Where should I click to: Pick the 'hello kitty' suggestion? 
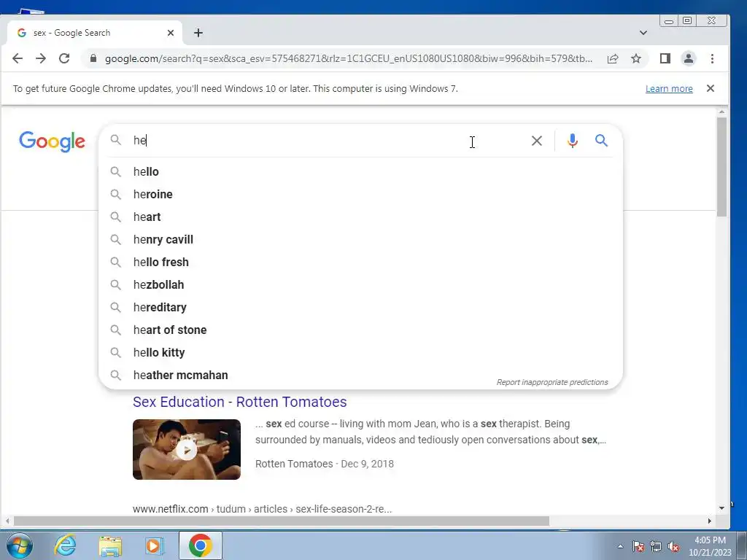click(x=360, y=352)
